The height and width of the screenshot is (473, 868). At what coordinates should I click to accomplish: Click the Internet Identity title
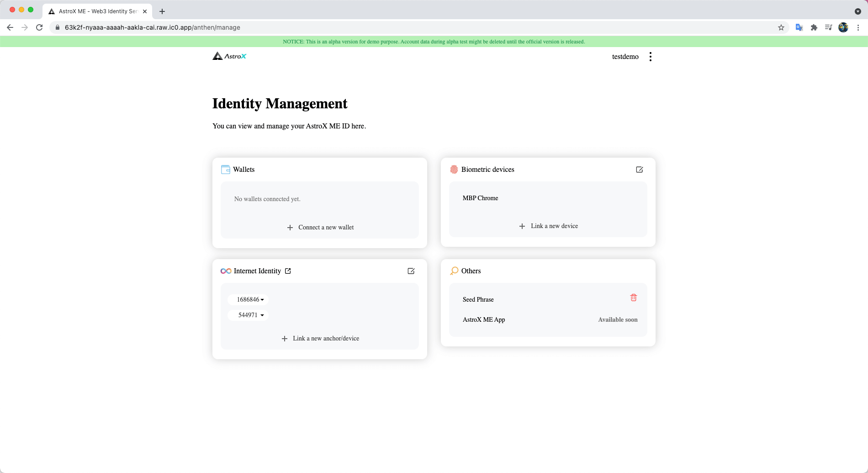pyautogui.click(x=258, y=271)
